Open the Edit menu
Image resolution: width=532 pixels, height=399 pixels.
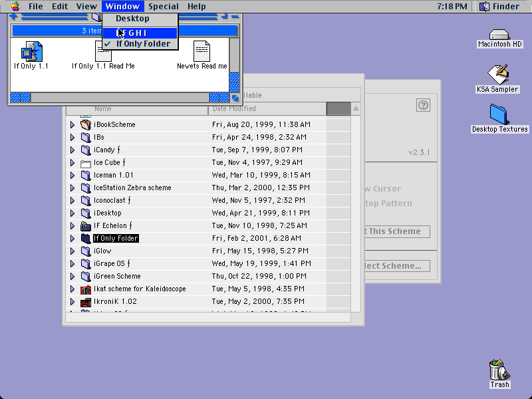[x=60, y=6]
